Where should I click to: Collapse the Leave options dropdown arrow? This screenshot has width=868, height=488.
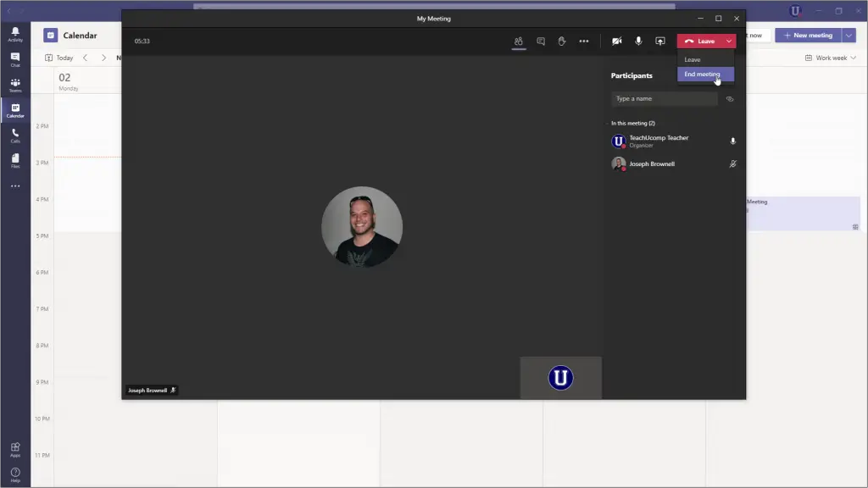coord(729,41)
